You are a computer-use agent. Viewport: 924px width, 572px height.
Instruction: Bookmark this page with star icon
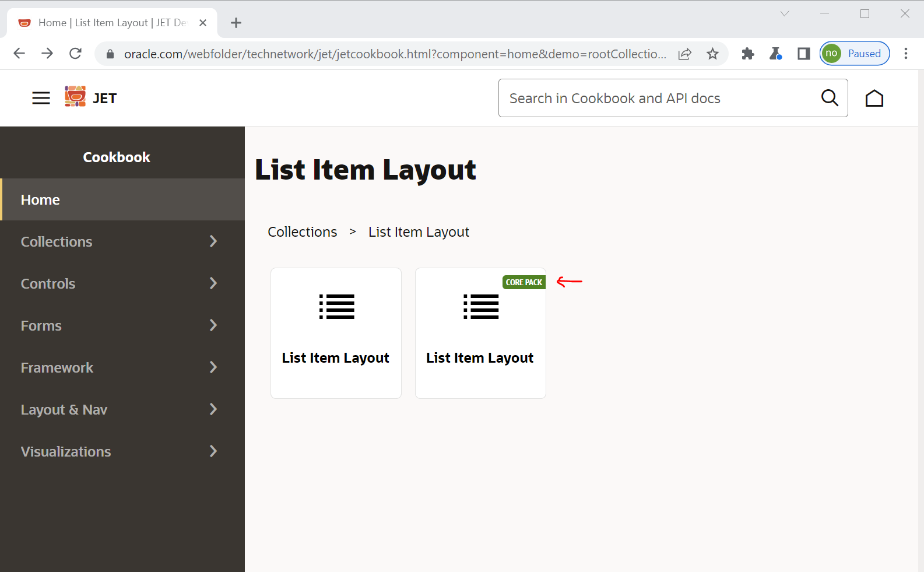point(712,54)
